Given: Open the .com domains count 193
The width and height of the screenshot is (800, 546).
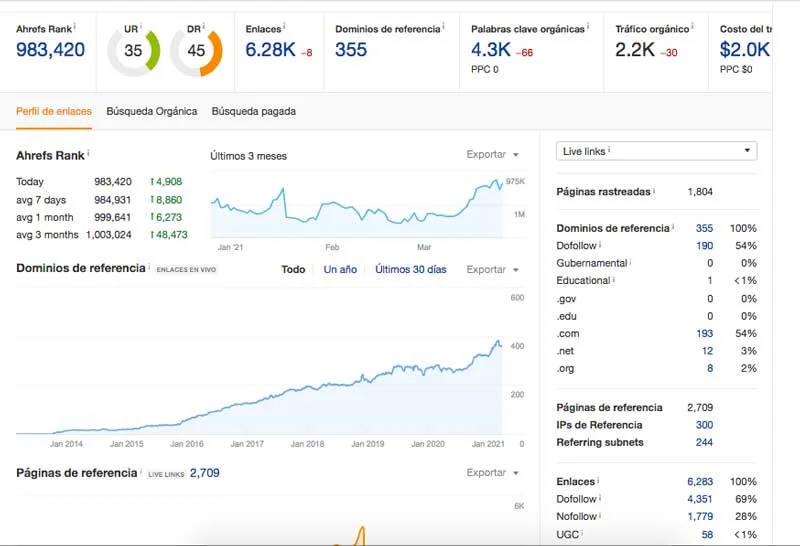Looking at the screenshot, I should (x=704, y=333).
